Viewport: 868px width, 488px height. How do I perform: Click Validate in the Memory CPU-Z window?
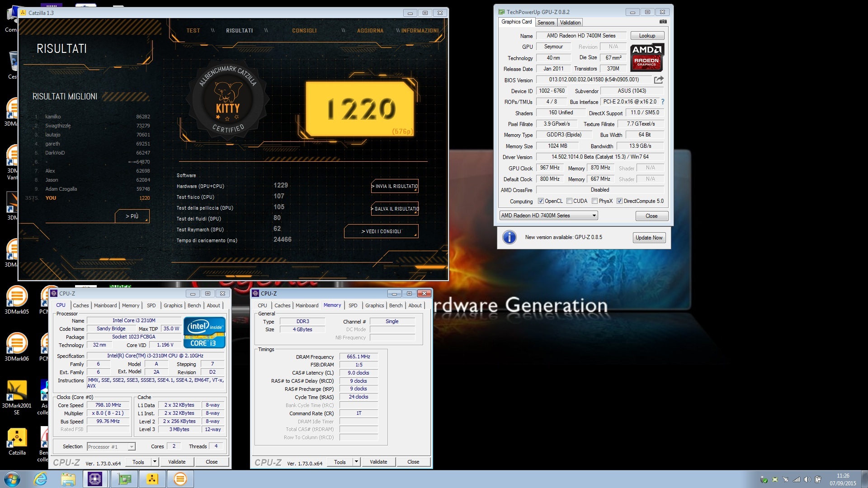pyautogui.click(x=378, y=462)
